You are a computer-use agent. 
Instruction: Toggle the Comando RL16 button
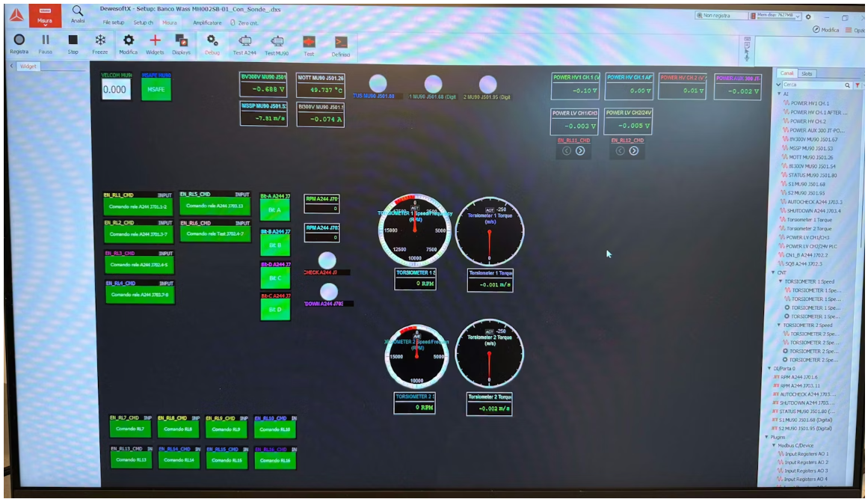[275, 460]
